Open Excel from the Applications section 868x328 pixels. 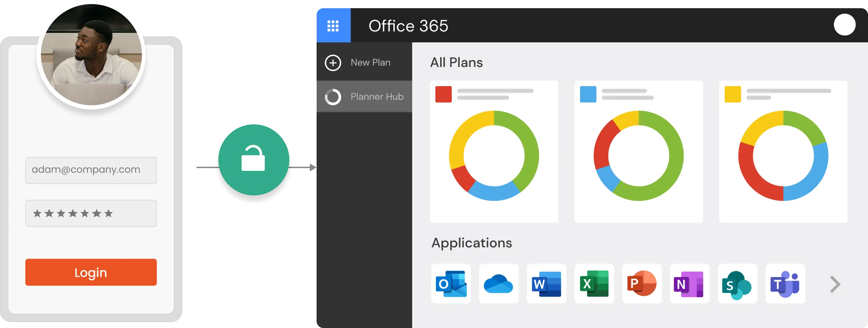click(x=594, y=284)
